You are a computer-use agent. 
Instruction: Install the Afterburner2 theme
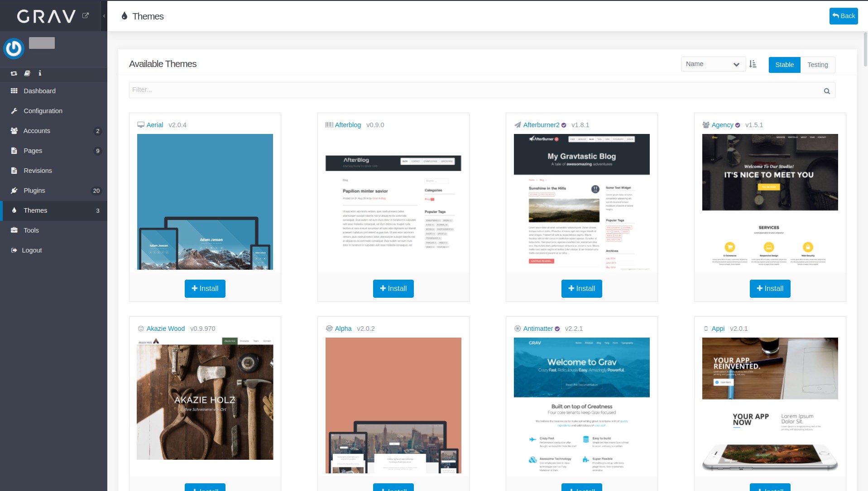[581, 289]
